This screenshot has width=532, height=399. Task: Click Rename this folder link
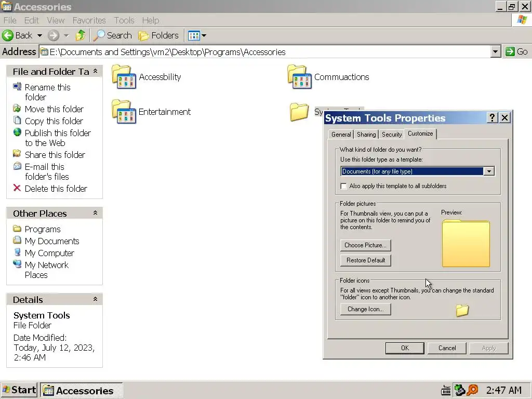tap(47, 92)
